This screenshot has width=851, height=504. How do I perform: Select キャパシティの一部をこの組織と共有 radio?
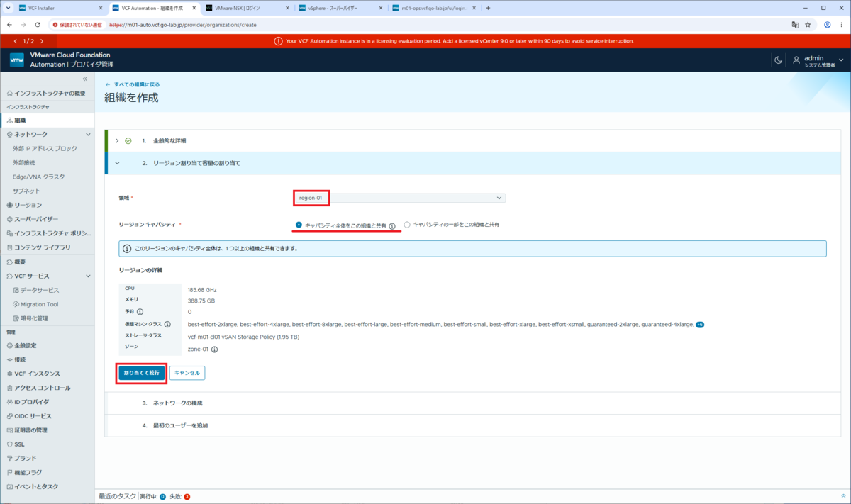(x=407, y=225)
